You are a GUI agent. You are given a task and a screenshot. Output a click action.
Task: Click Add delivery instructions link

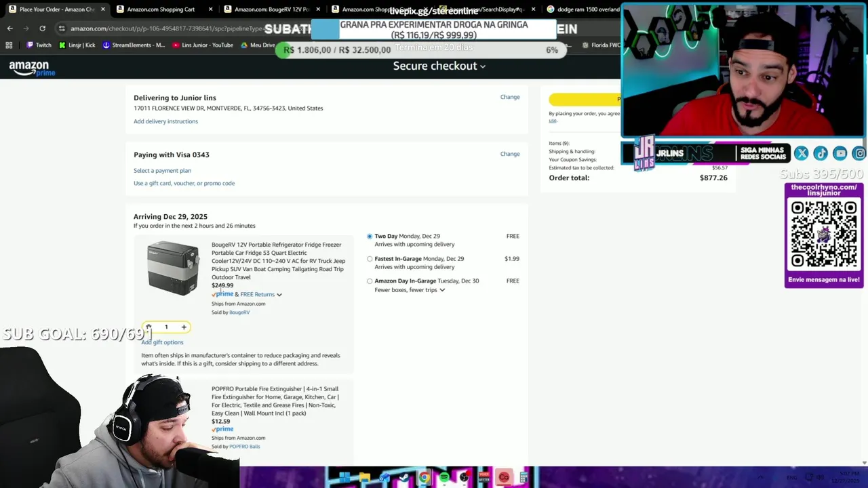pos(165,121)
